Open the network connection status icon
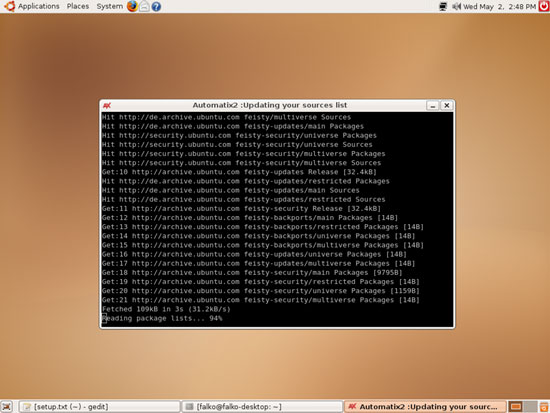This screenshot has width=550, height=413. click(443, 6)
